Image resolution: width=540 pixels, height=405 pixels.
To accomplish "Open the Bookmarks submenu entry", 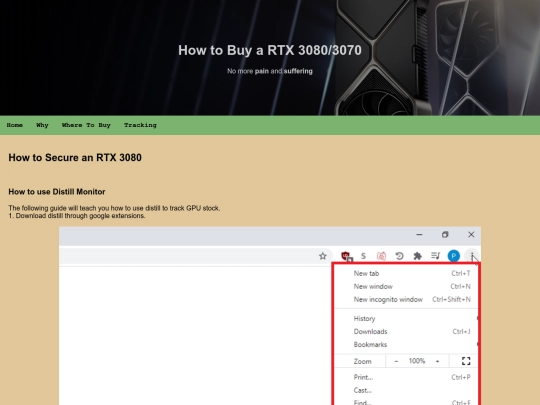I will [407, 345].
